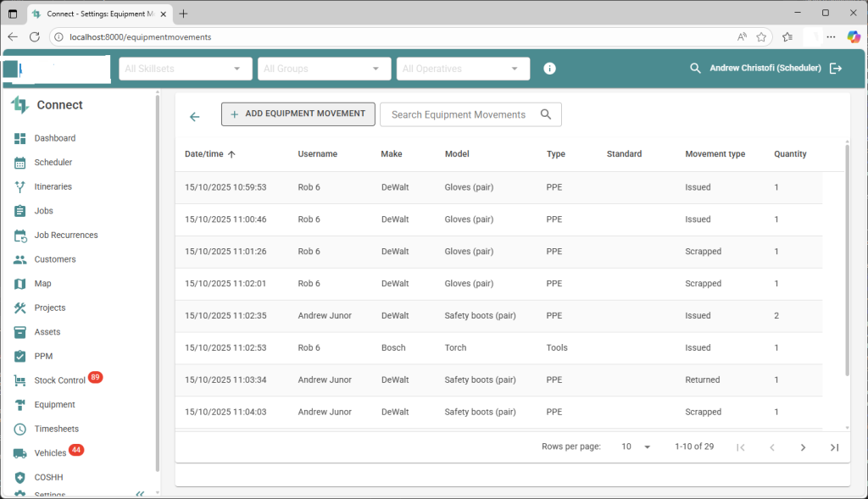Viewport: 868px width, 499px height.
Task: Sort by the Username column header
Action: [x=318, y=154]
